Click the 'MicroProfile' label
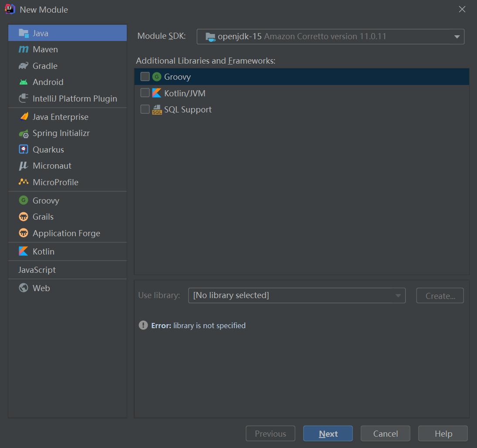The image size is (477, 448). click(56, 182)
